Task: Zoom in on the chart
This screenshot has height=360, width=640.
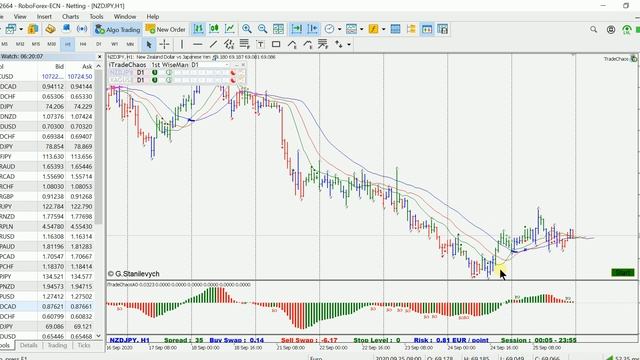Action: coord(247,29)
